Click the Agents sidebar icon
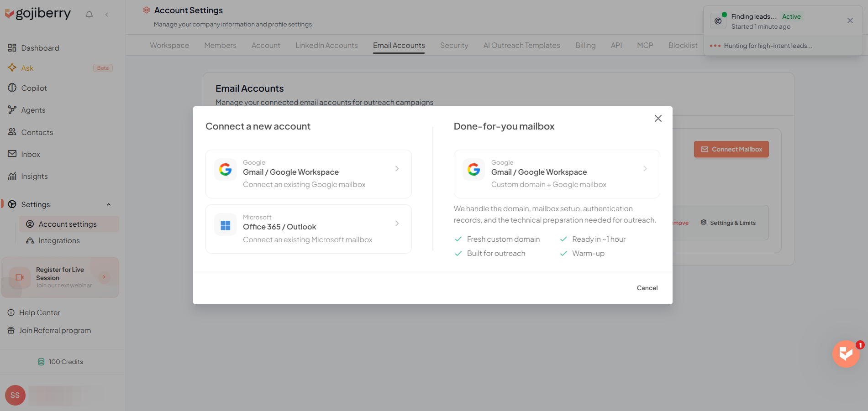Viewport: 868px width, 411px height. (x=12, y=109)
